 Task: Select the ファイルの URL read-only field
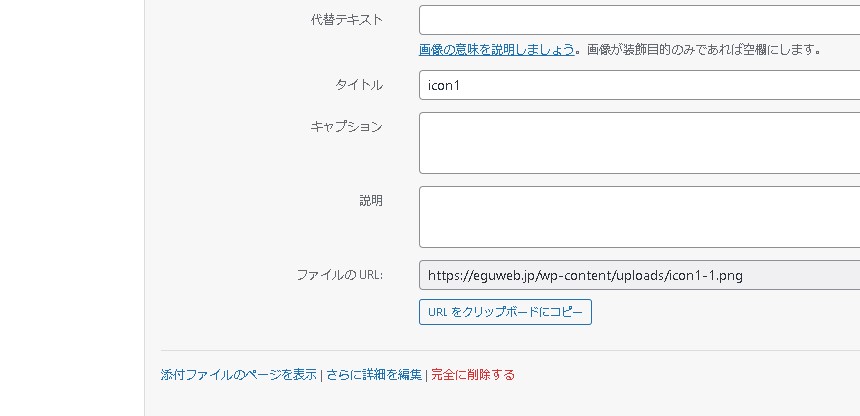pos(638,275)
